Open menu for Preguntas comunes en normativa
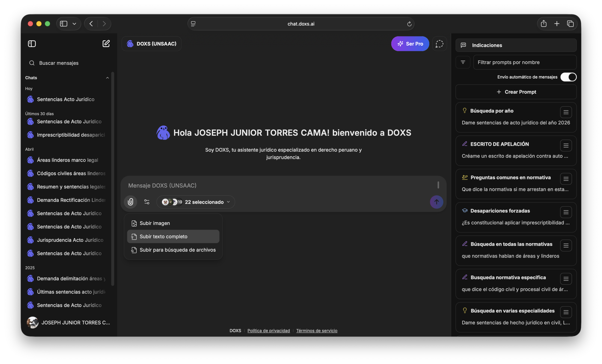The image size is (602, 364). click(x=566, y=179)
